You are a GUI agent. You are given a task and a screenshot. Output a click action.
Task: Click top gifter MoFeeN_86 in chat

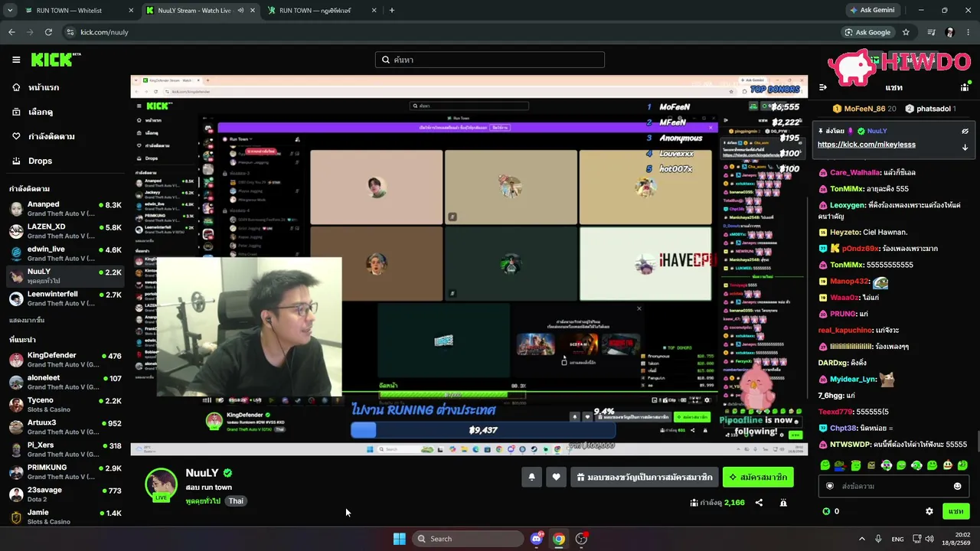coord(864,109)
